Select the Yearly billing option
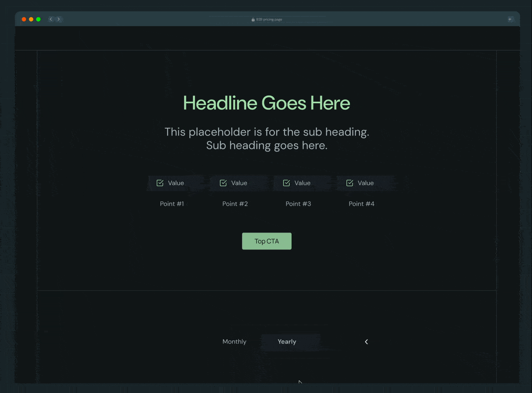The width and height of the screenshot is (532, 393). point(287,342)
